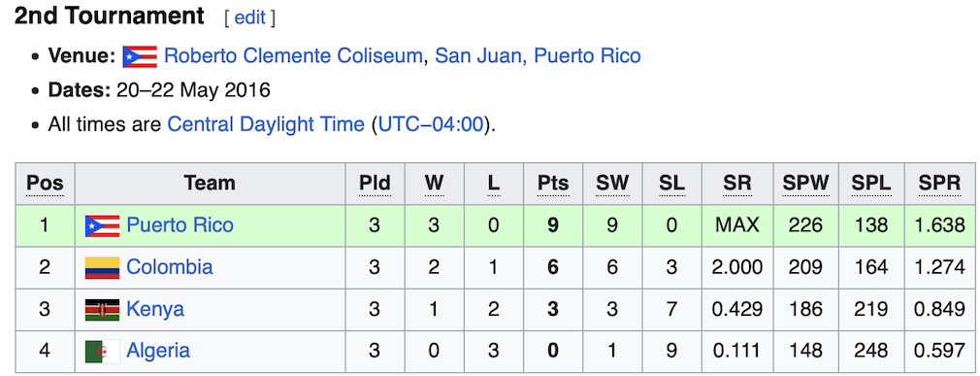
Task: Click the Colombia flag icon
Action: (102, 268)
